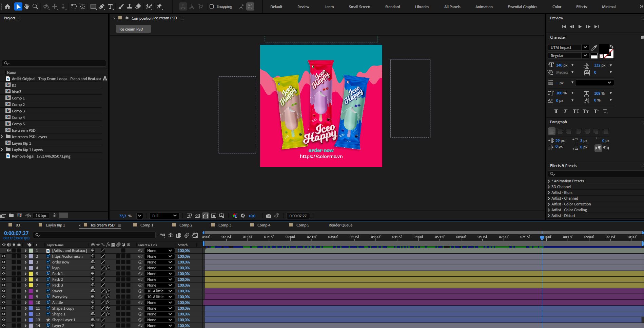Play the composition preview
Image resolution: width=644 pixels, height=328 pixels.
point(580,26)
